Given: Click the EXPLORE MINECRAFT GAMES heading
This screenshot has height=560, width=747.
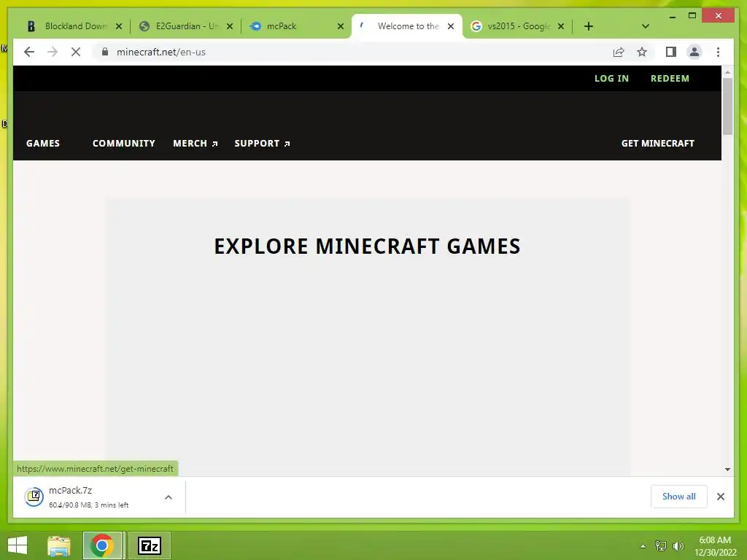Looking at the screenshot, I should (367, 246).
